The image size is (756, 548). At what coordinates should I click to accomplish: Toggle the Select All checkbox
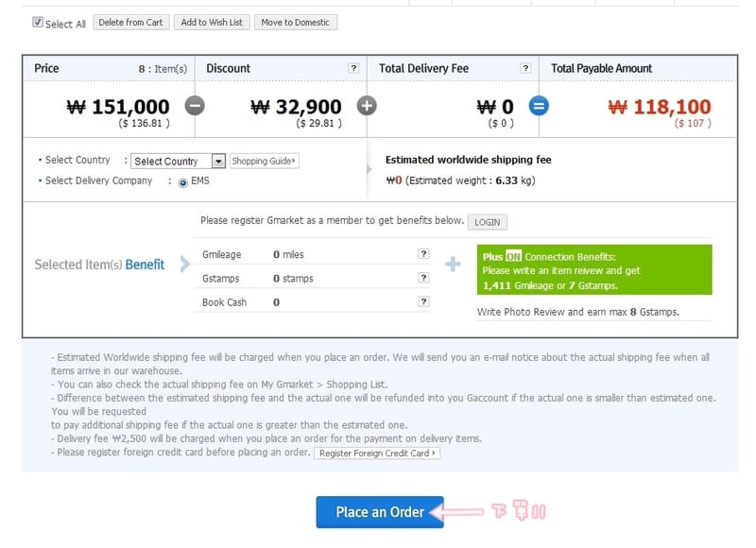(x=38, y=22)
